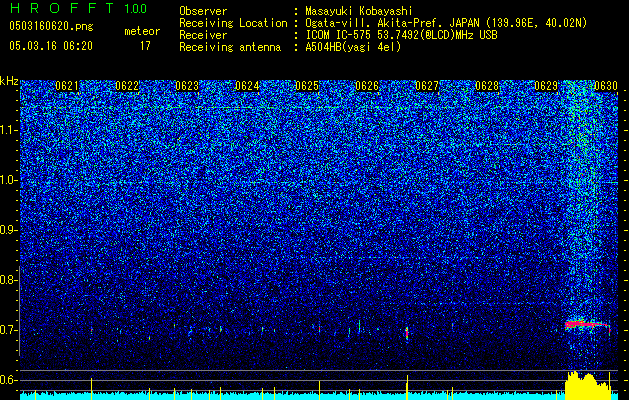This screenshot has width=629, height=400.
Task: Select the antenna value A504HB(yagi 4el)
Action: click(353, 47)
